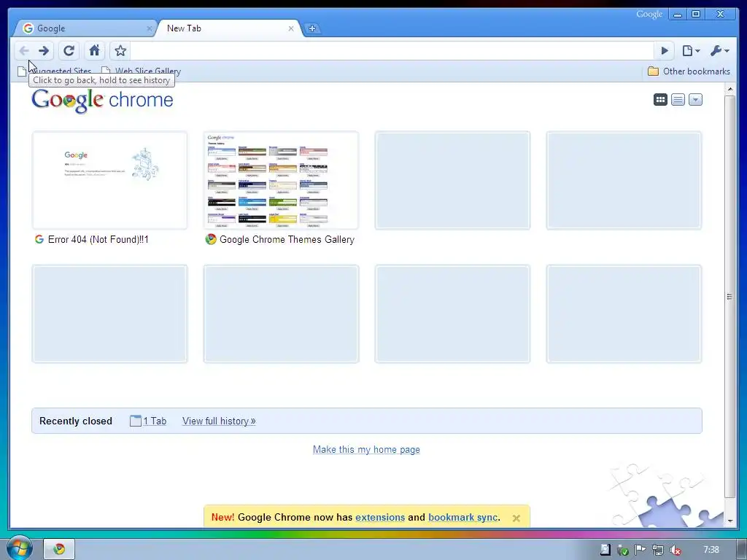Open Web Slice Gallery bookmark
Screen dimensions: 747x560
(x=141, y=71)
